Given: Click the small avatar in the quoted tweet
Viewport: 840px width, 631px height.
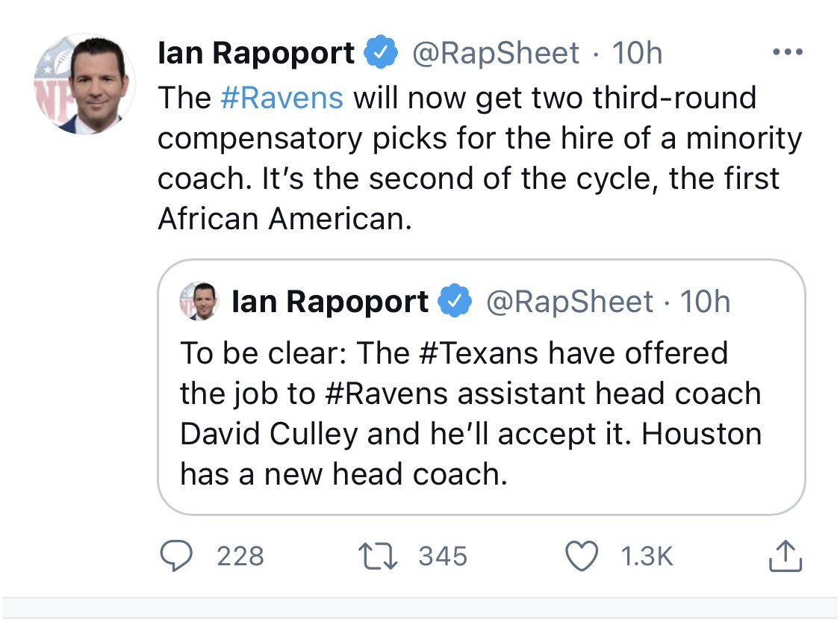Looking at the screenshot, I should point(198,302).
